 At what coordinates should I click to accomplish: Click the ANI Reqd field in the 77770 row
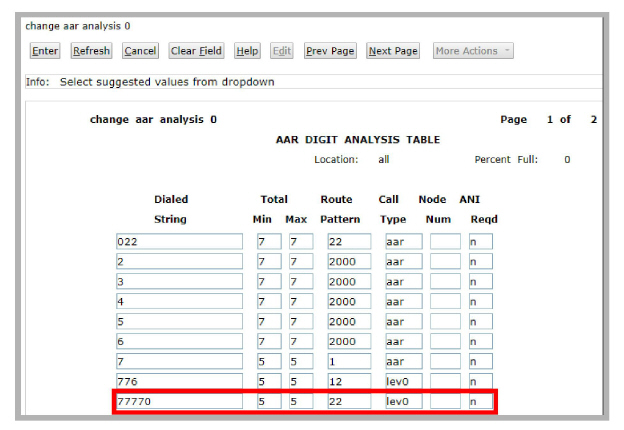[x=481, y=401]
